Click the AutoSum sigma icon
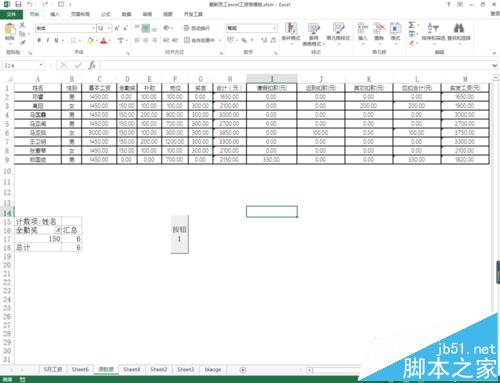Screen dimensions: 500x383 (411, 25)
